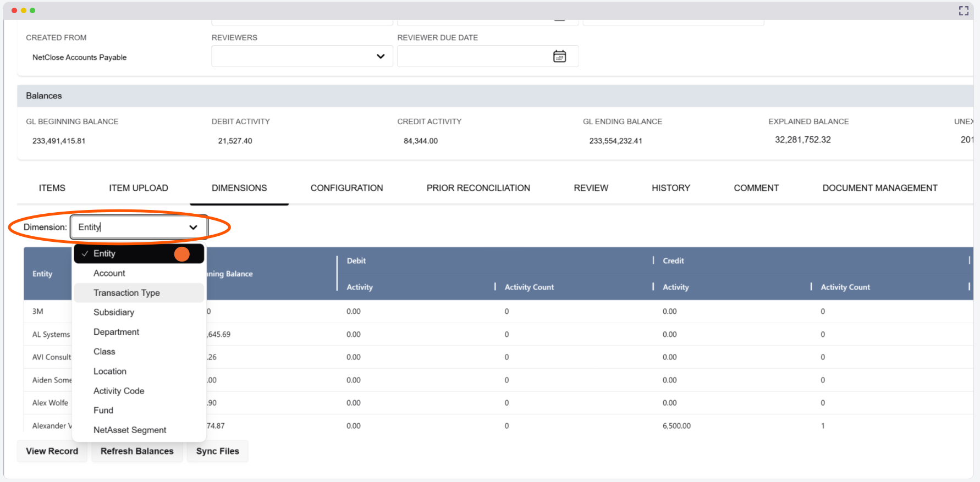Image resolution: width=980 pixels, height=482 pixels.
Task: Open the Reviewer Due Date calendar picker
Action: pyautogui.click(x=559, y=57)
